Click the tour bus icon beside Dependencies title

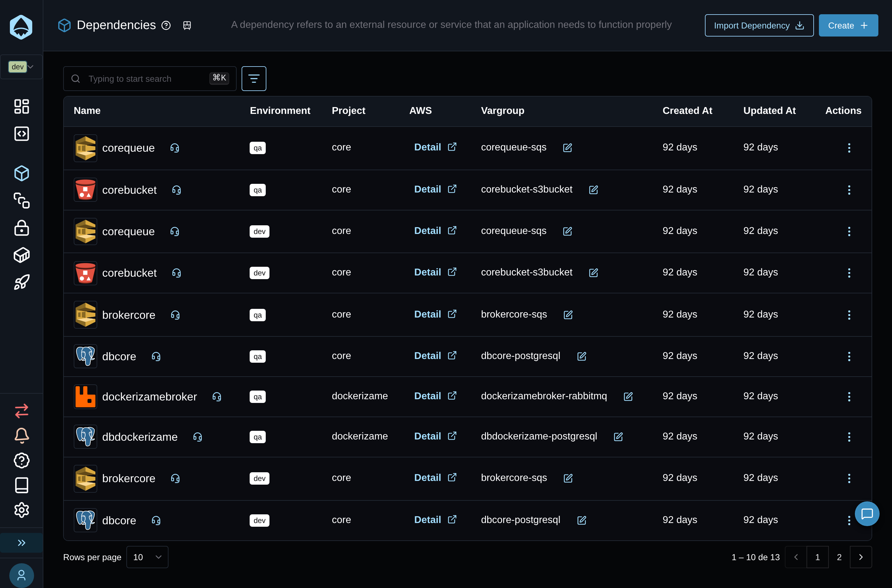[x=187, y=25]
